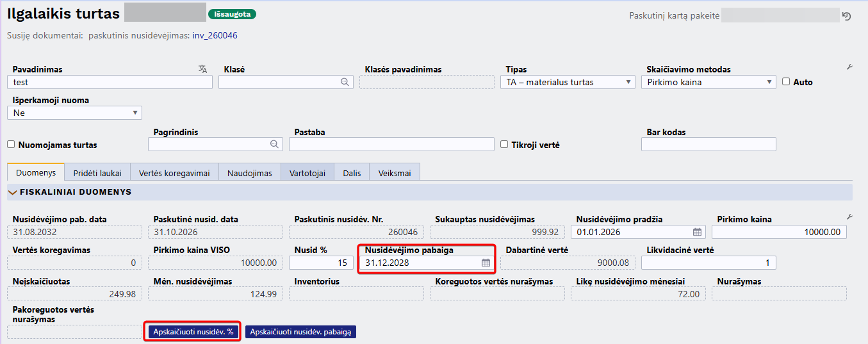The height and width of the screenshot is (344, 868).
Task: Switch to the Naudojimas tab
Action: pyautogui.click(x=250, y=173)
